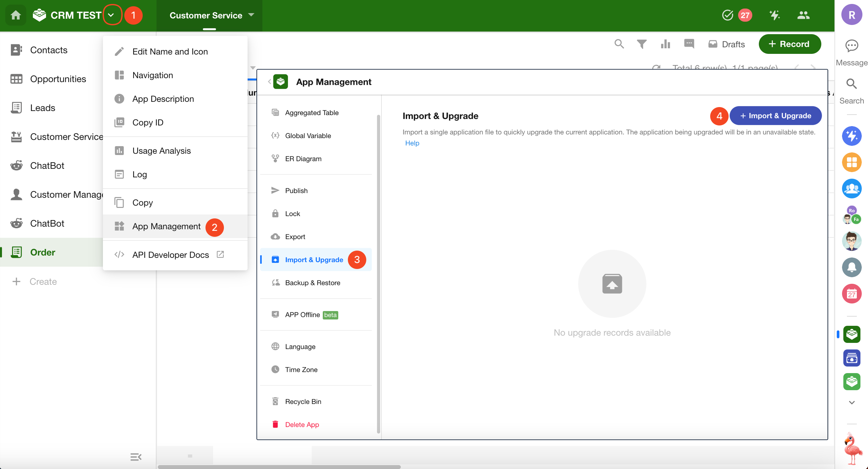This screenshot has width=868, height=469.
Task: Click the blue Import & Upgrade button
Action: tap(775, 116)
